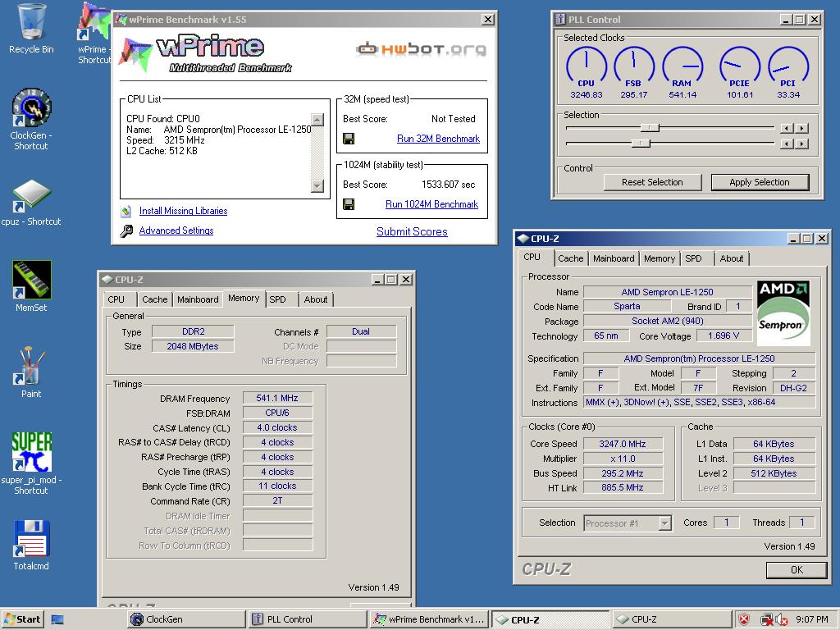Click the PCIE clock dial in PLL Control

tap(739, 66)
